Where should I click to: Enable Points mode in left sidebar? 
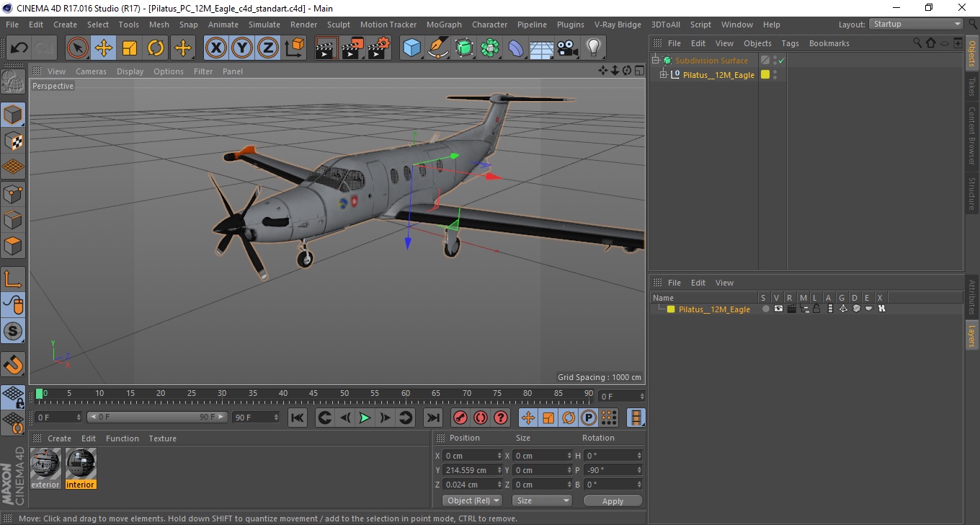[x=13, y=193]
